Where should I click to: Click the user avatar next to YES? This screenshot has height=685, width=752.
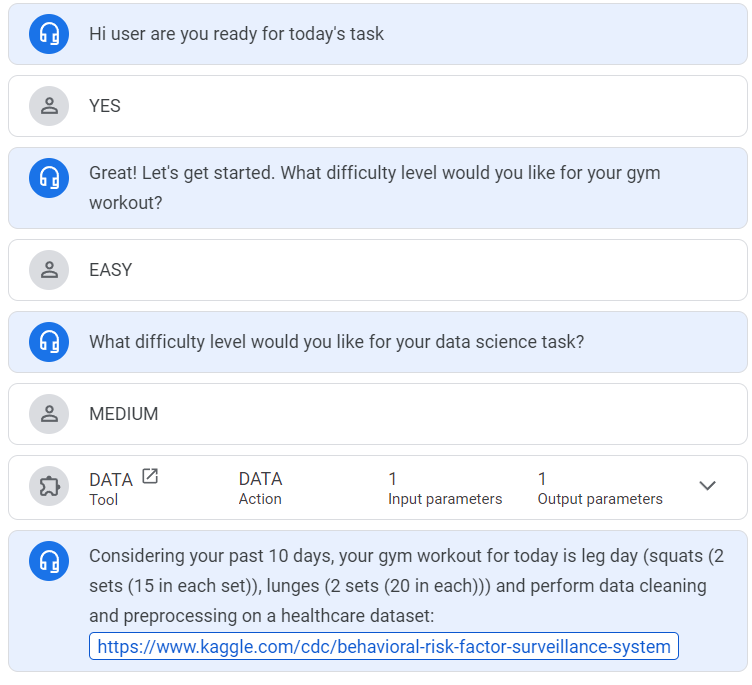point(48,106)
